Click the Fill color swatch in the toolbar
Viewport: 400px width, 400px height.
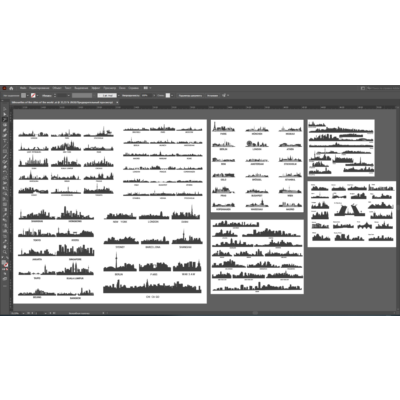[3, 262]
